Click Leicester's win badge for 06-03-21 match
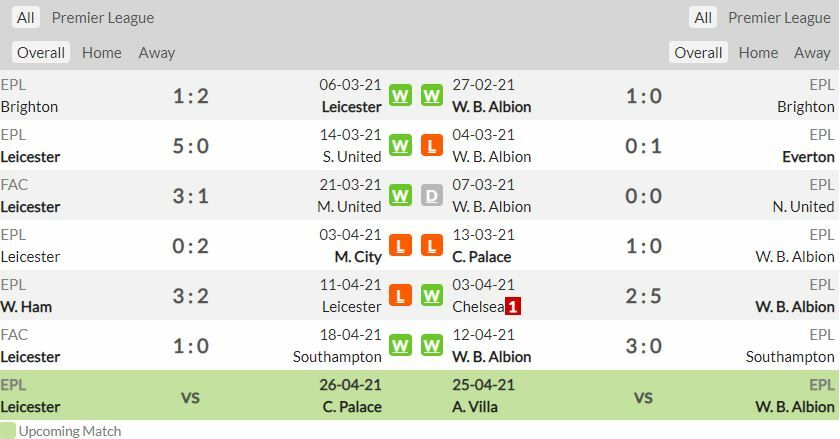The height and width of the screenshot is (439, 840). (400, 96)
